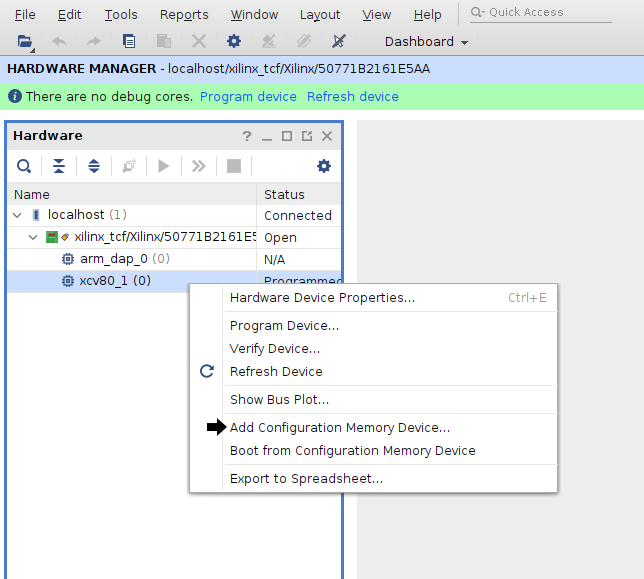Select Export to Spreadsheet menu item
This screenshot has height=579, width=644.
pyautogui.click(x=306, y=479)
